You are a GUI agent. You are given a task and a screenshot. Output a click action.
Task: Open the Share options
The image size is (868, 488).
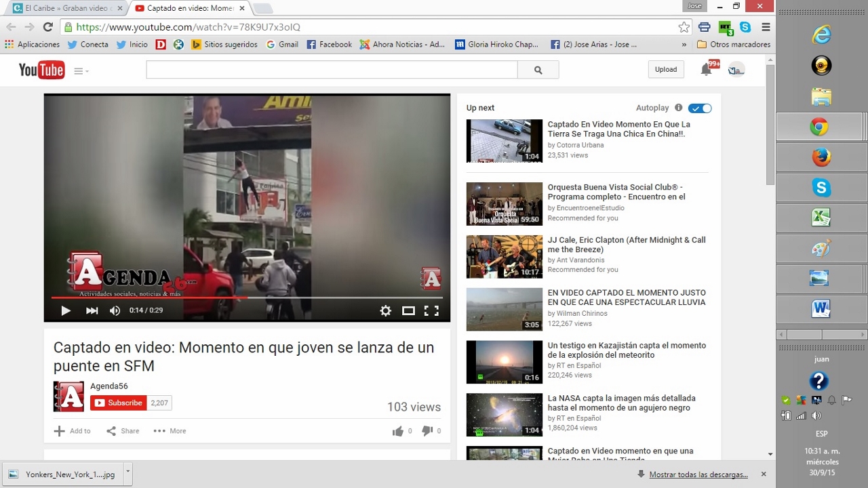coord(123,431)
